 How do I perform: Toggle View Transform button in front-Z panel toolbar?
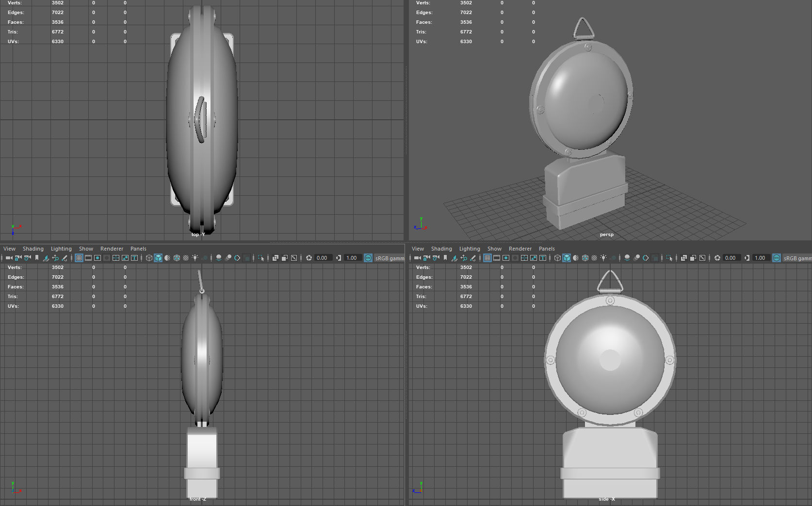(368, 258)
